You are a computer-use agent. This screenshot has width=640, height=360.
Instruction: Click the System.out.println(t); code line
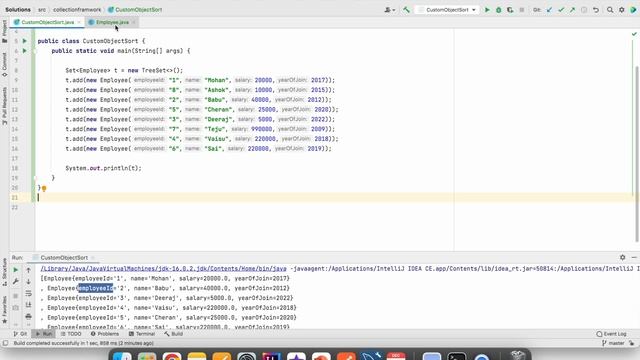[x=103, y=168]
